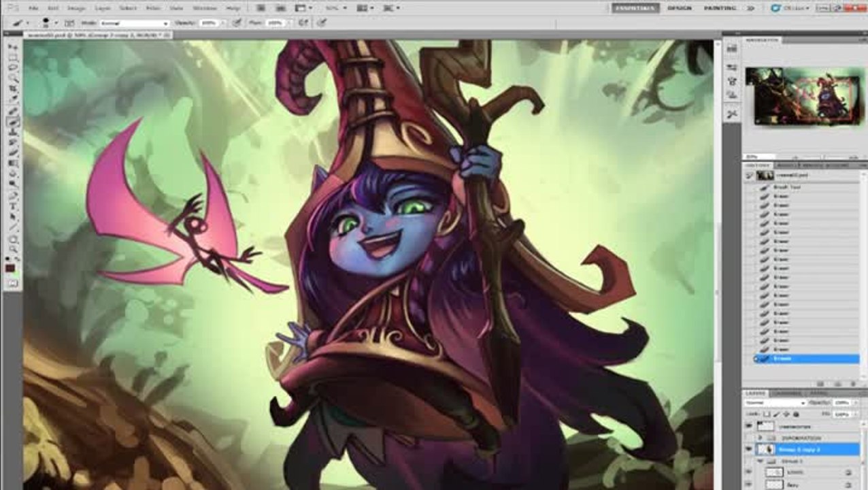Open the File menu
The image size is (868, 490).
[x=33, y=7]
